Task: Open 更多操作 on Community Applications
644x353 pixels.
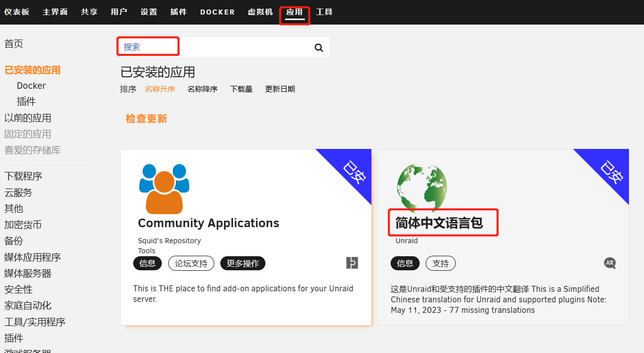Action: (243, 263)
